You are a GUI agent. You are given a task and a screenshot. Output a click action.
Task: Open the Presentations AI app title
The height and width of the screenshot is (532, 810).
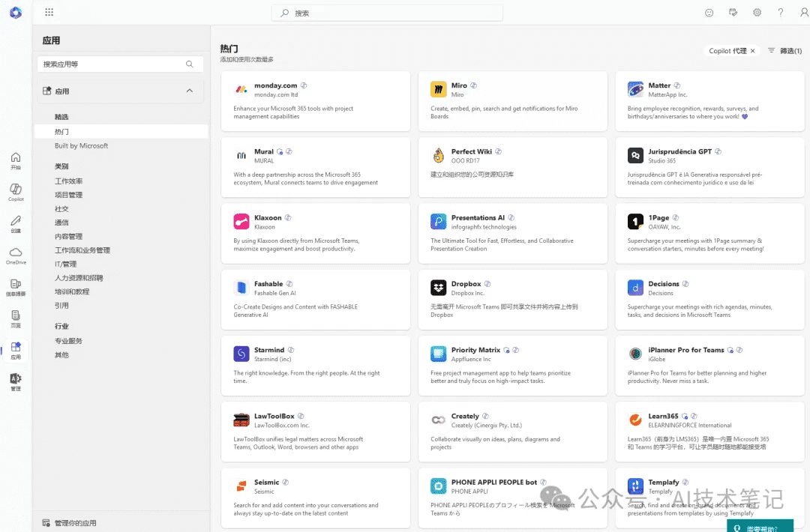[x=478, y=218]
